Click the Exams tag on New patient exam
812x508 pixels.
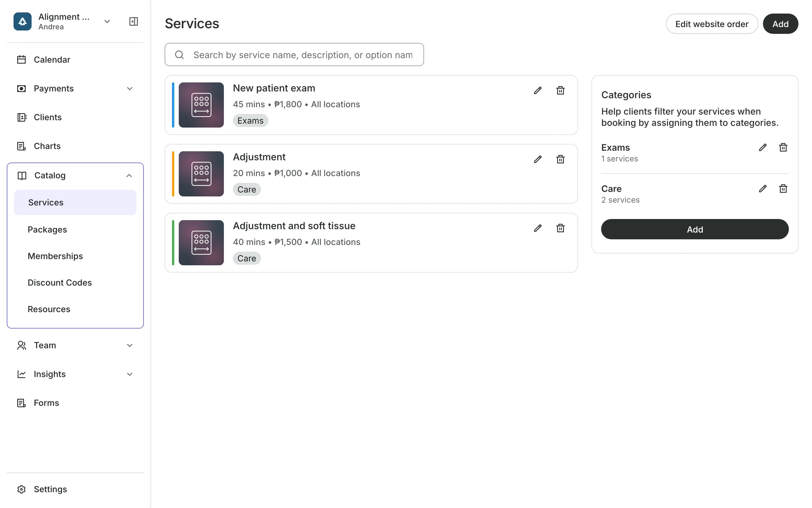[x=250, y=121]
